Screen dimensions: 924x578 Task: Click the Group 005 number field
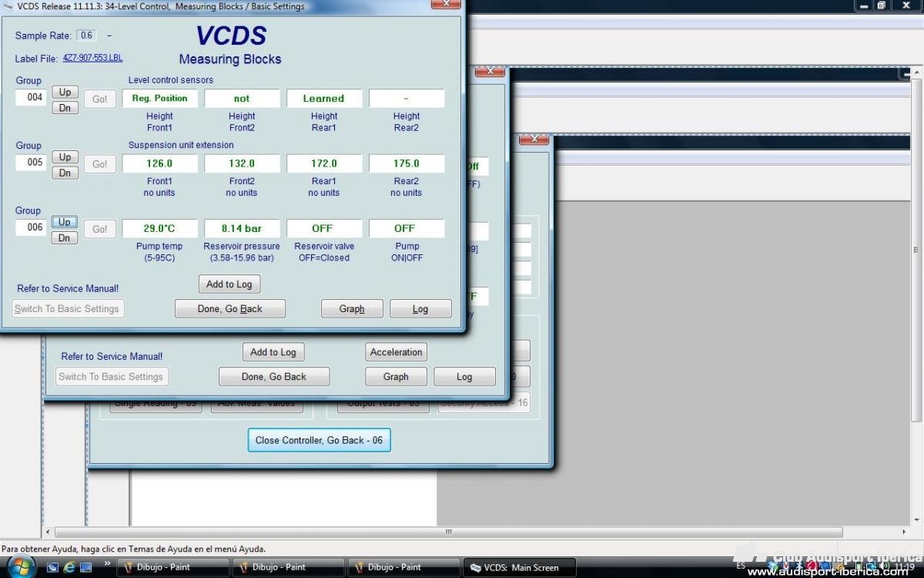(x=32, y=163)
